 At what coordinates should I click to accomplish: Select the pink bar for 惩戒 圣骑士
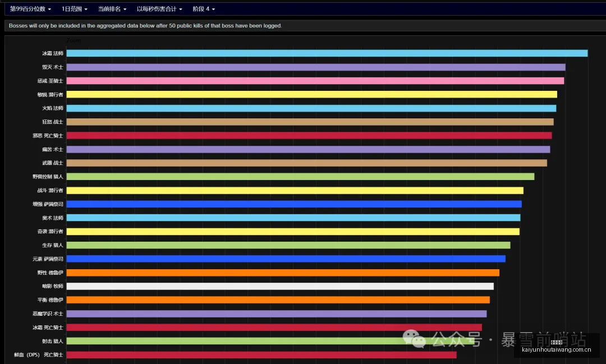click(315, 81)
